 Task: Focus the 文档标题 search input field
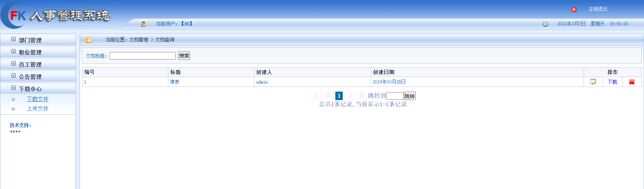143,56
